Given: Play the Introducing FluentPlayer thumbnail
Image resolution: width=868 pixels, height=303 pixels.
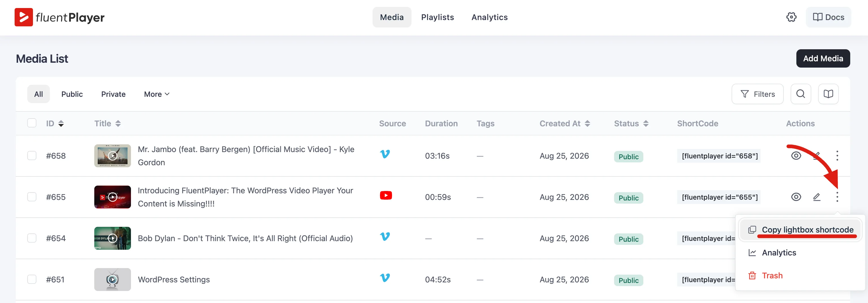Looking at the screenshot, I should (x=113, y=197).
